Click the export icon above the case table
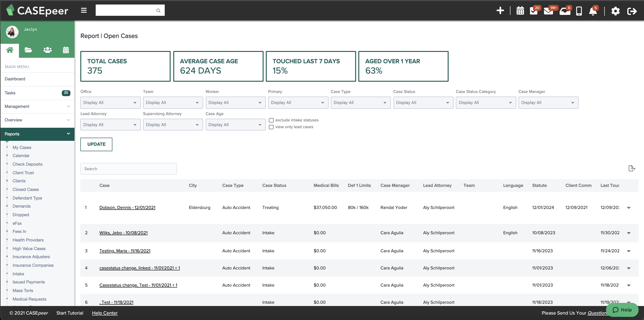This screenshot has height=320, width=644. click(632, 168)
